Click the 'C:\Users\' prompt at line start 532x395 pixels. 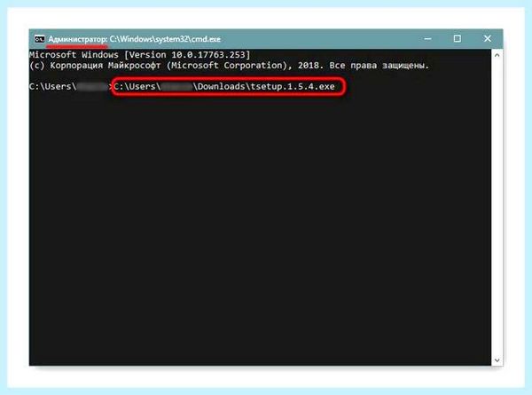pos(53,86)
